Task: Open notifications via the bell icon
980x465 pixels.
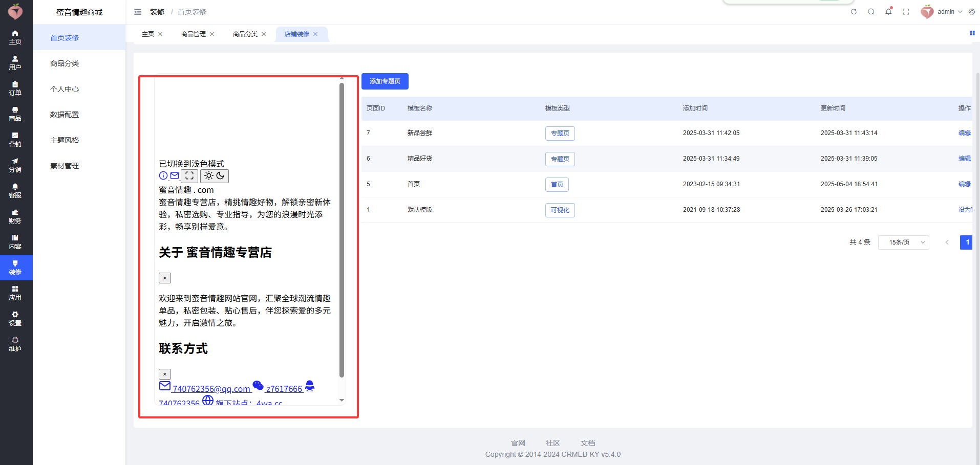Action: point(888,12)
